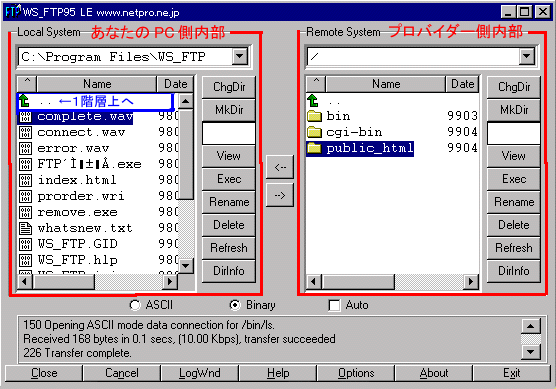Click the green up-directory arrow in remote list

(x=313, y=100)
